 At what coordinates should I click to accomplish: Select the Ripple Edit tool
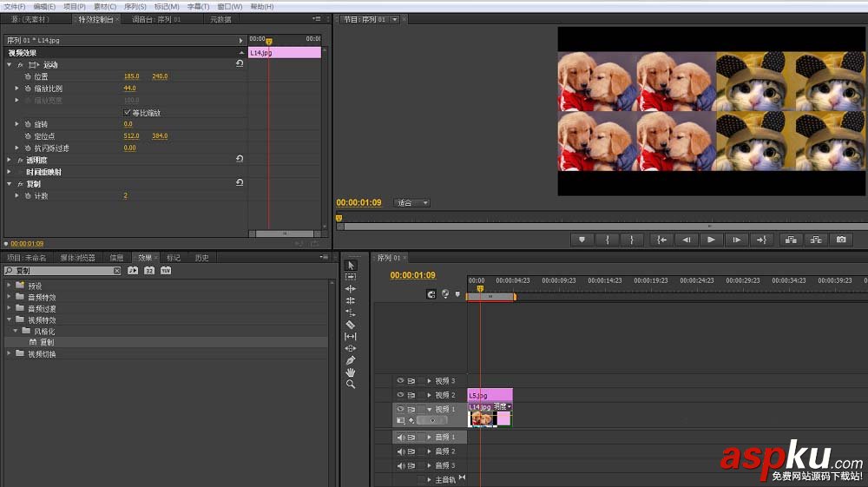pyautogui.click(x=351, y=289)
